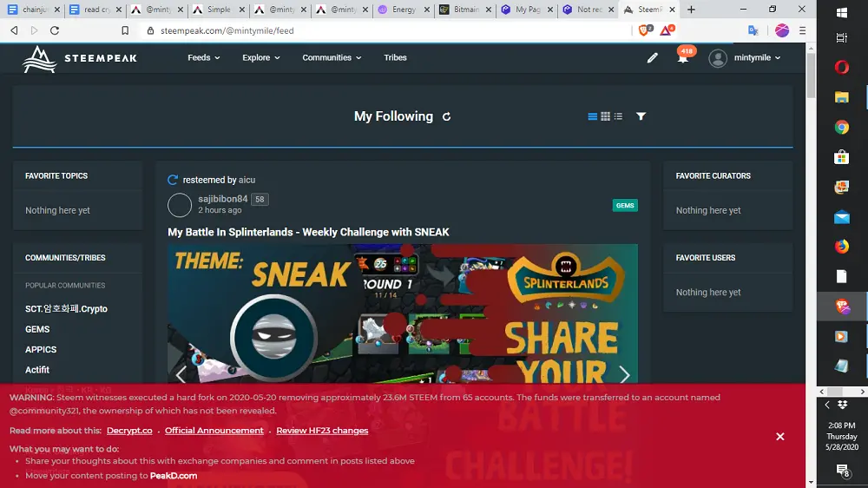Image resolution: width=868 pixels, height=488 pixels.
Task: Open sajibibon84 author profile
Action: coord(222,199)
